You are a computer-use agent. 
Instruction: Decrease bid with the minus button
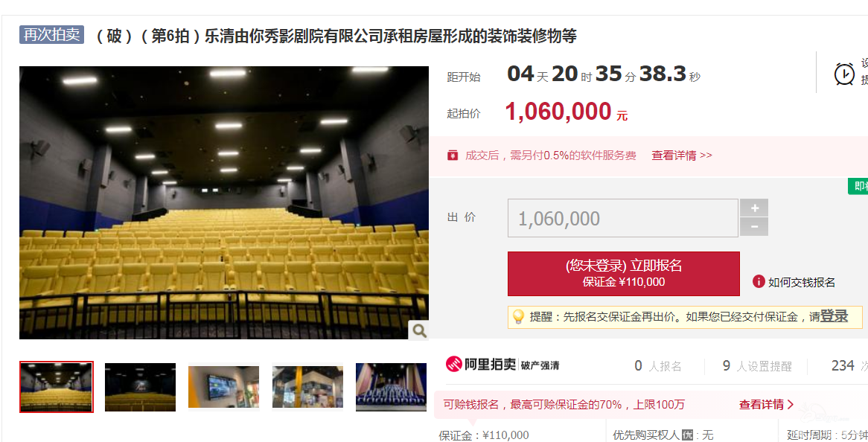tap(754, 227)
